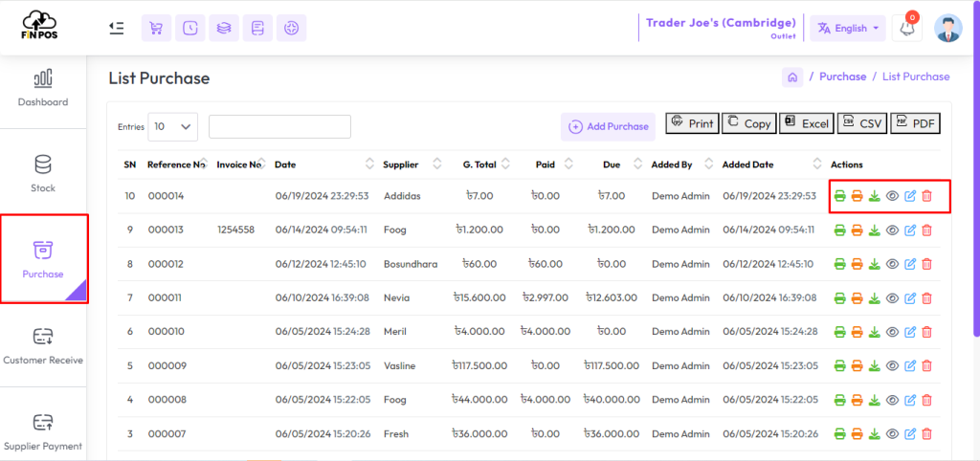Click invoice number "1254558"

click(x=235, y=230)
